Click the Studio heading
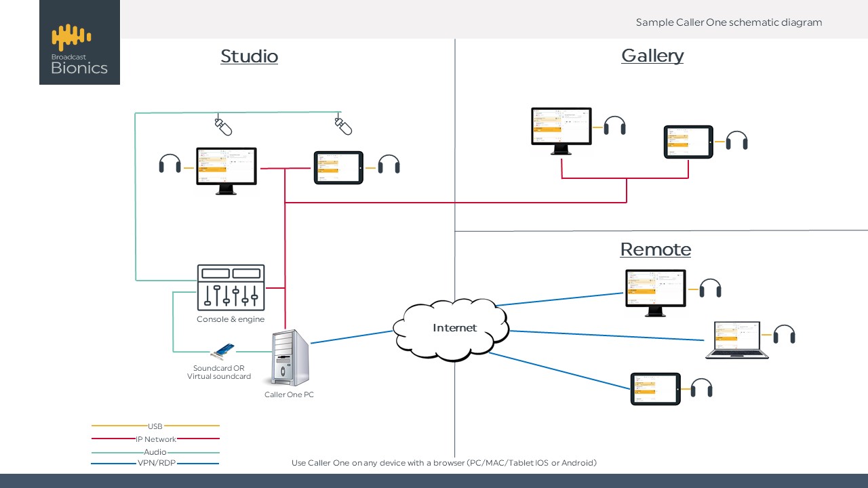This screenshot has width=868, height=488. pyautogui.click(x=249, y=56)
